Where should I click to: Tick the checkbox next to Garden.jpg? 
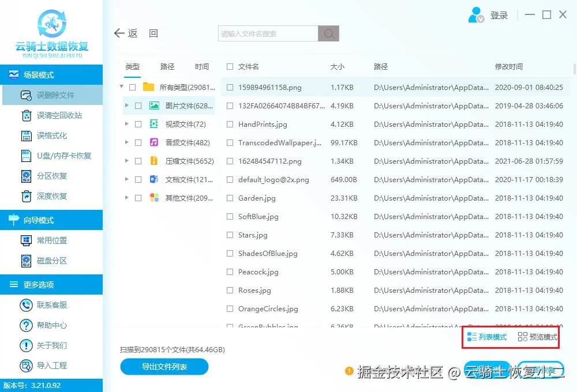[230, 198]
